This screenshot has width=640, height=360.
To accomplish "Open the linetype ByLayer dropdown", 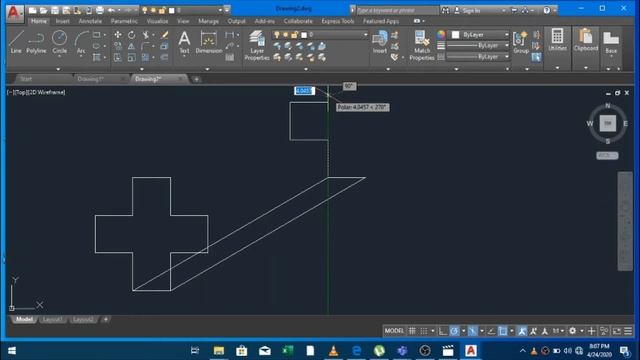I will pos(479,57).
